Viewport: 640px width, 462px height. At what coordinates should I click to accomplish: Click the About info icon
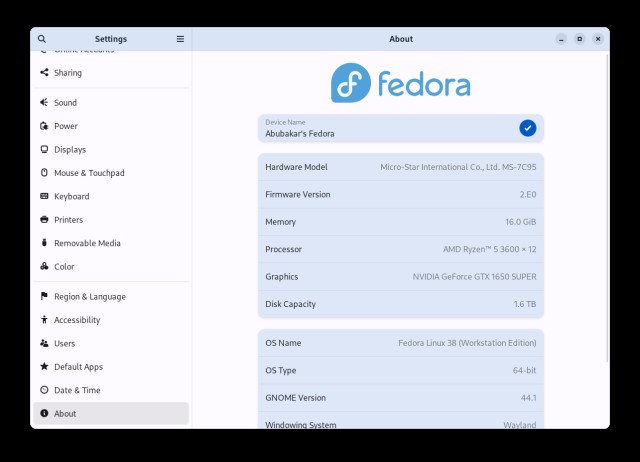(44, 413)
